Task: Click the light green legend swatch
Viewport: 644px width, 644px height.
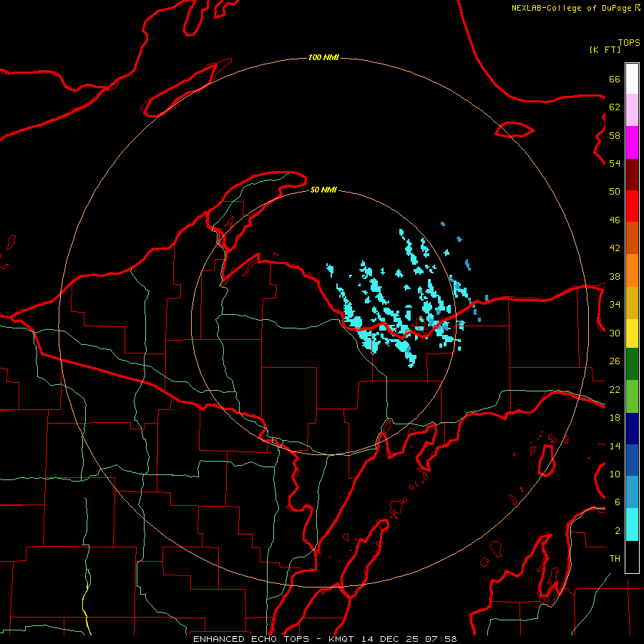Action: click(632, 396)
